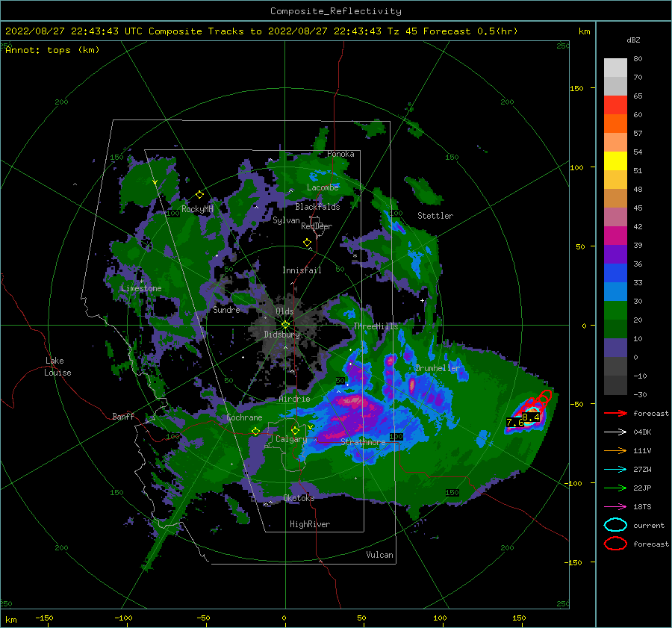Click the Strathmore city label
Image resolution: width=672 pixels, height=628 pixels.
(x=363, y=442)
